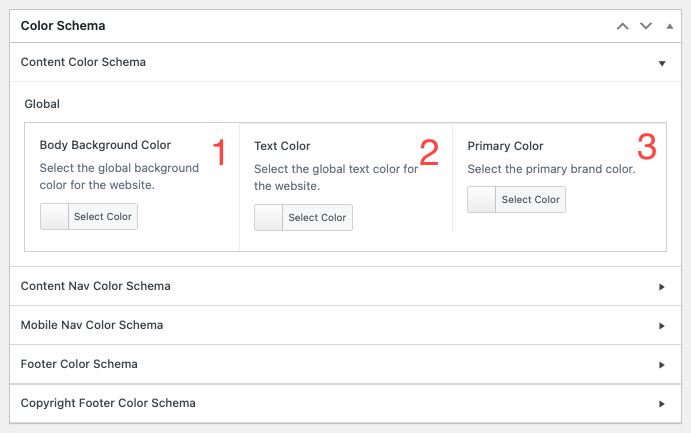Click the Footer Color Schema arrow icon
691x433 pixels.
tap(662, 365)
